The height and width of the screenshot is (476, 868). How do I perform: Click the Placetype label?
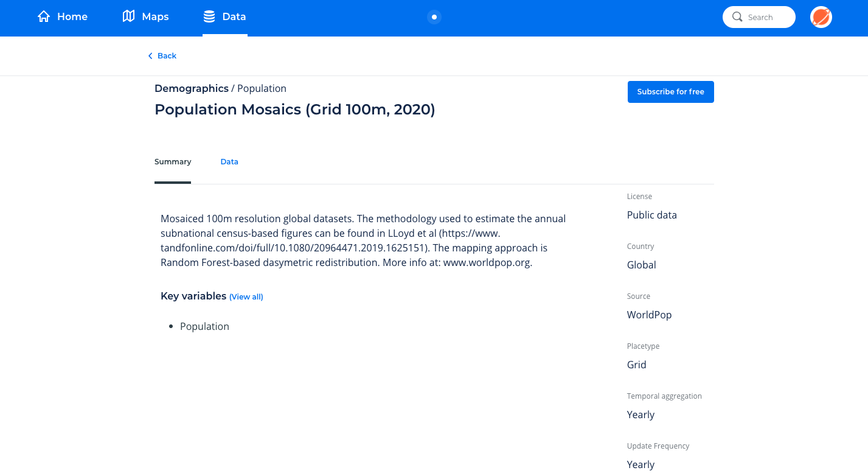(644, 346)
